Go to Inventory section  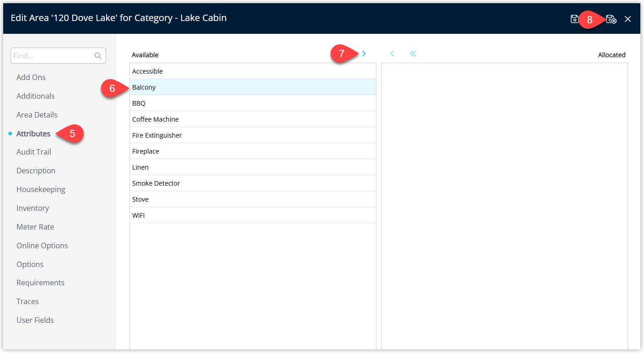[32, 208]
